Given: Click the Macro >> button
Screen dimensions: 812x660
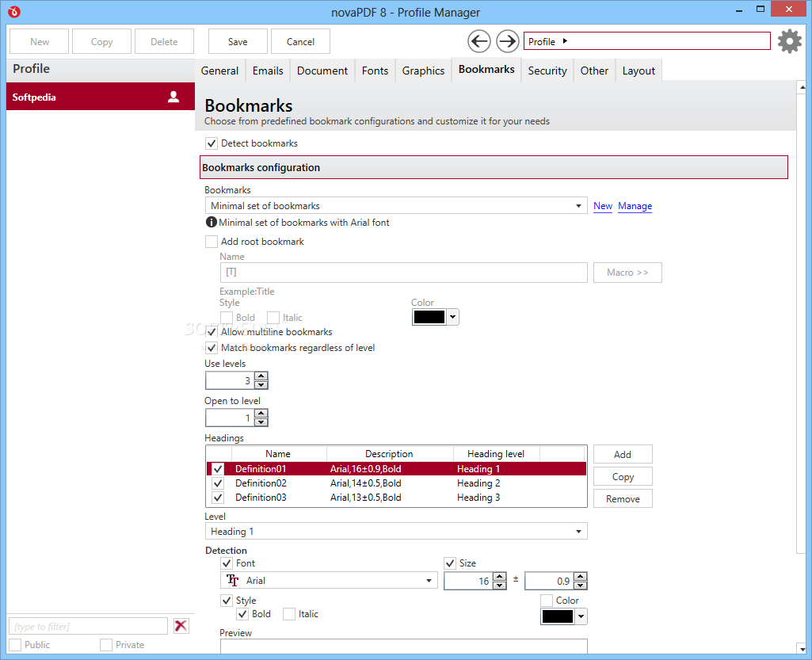Looking at the screenshot, I should [x=627, y=273].
